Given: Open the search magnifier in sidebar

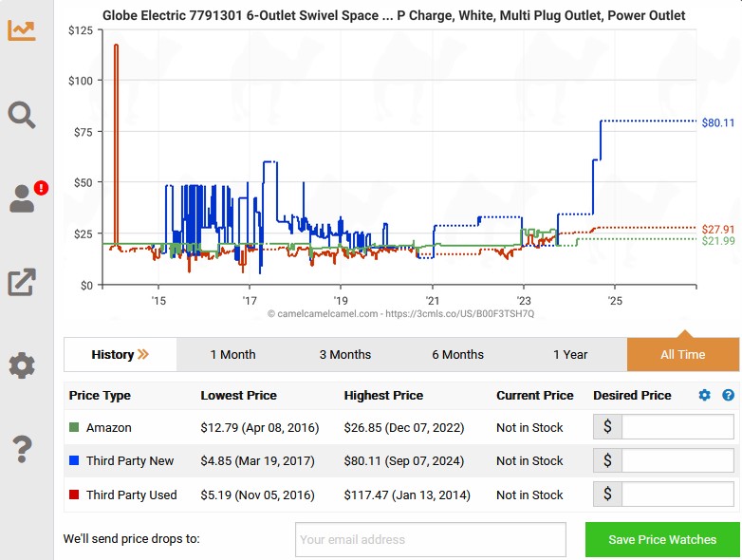Looking at the screenshot, I should pyautogui.click(x=21, y=115).
